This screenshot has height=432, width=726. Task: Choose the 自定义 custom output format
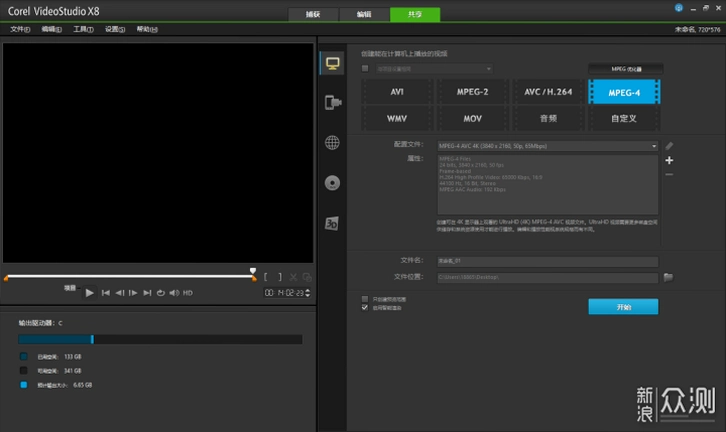click(624, 119)
